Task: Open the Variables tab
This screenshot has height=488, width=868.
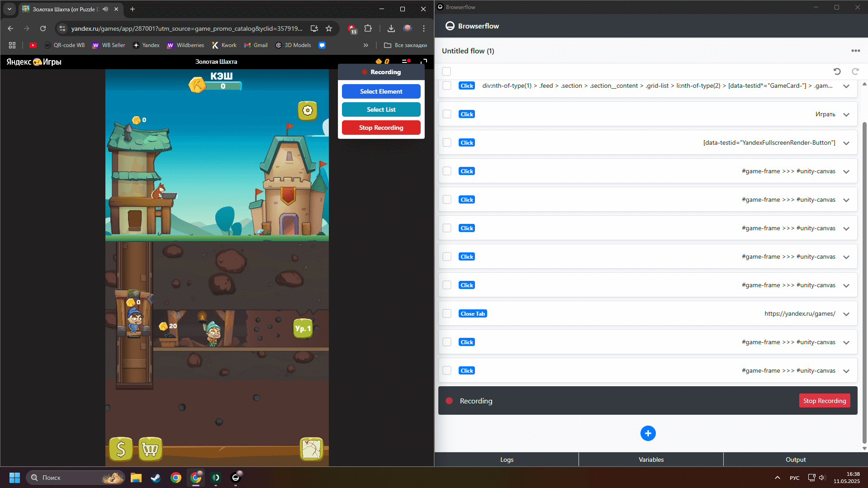Action: coord(651,460)
